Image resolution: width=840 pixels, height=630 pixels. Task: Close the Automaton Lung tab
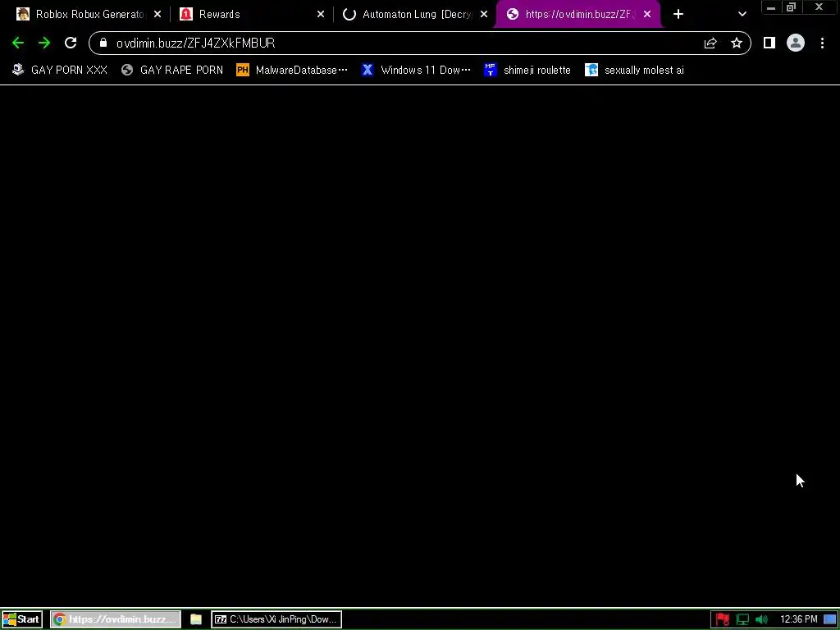click(x=484, y=15)
